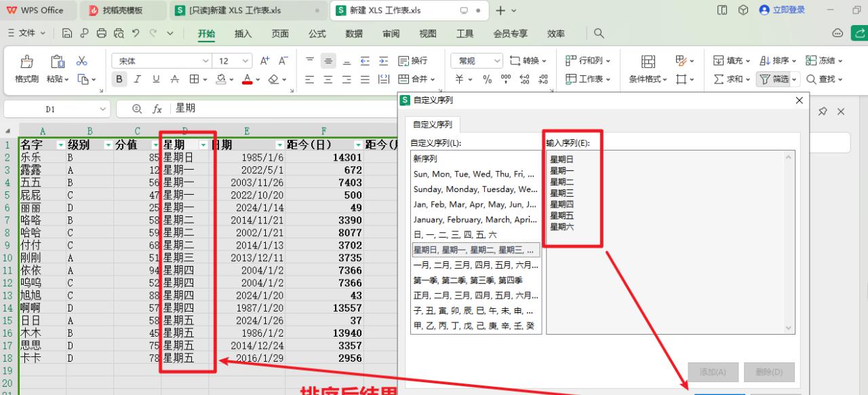Open the 插入 ribbon tab
Screen dimensions: 868x395
(243, 33)
